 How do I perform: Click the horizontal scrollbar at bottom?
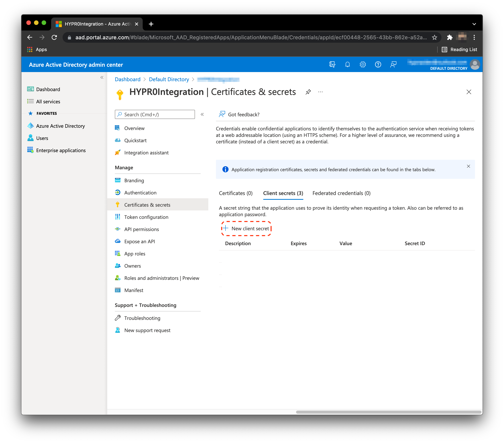389,412
